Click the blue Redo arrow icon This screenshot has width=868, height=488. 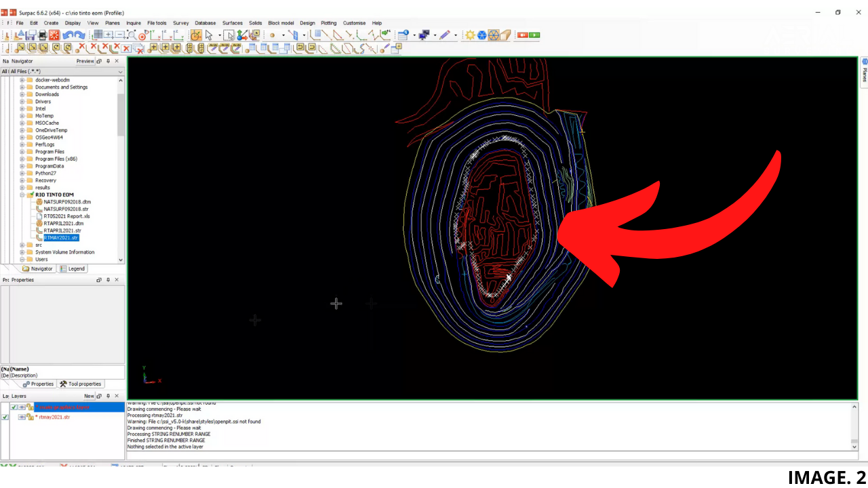80,35
